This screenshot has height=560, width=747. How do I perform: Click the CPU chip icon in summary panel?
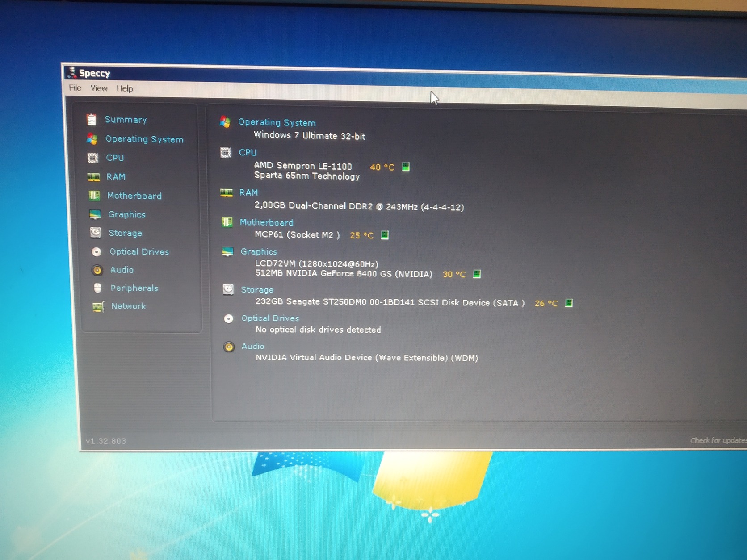click(226, 153)
